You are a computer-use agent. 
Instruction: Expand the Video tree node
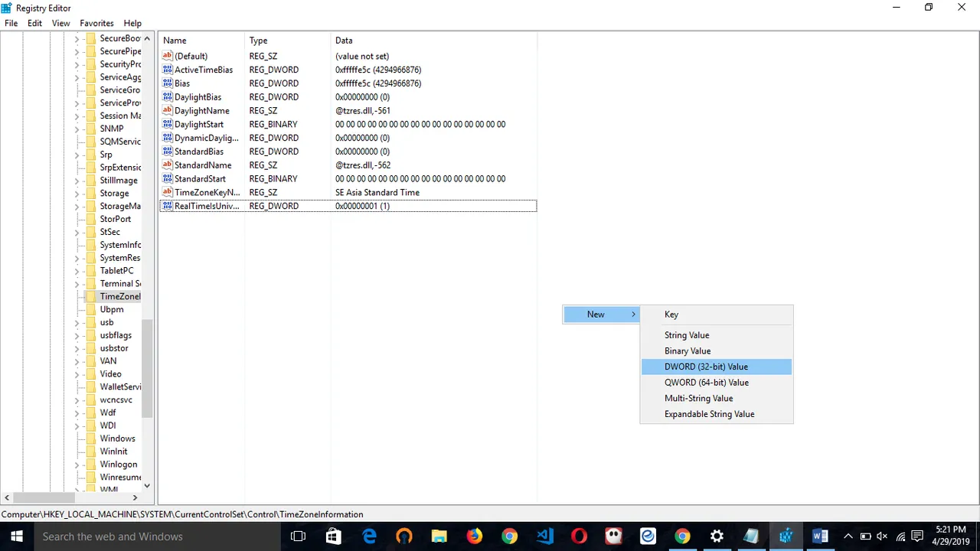[77, 374]
